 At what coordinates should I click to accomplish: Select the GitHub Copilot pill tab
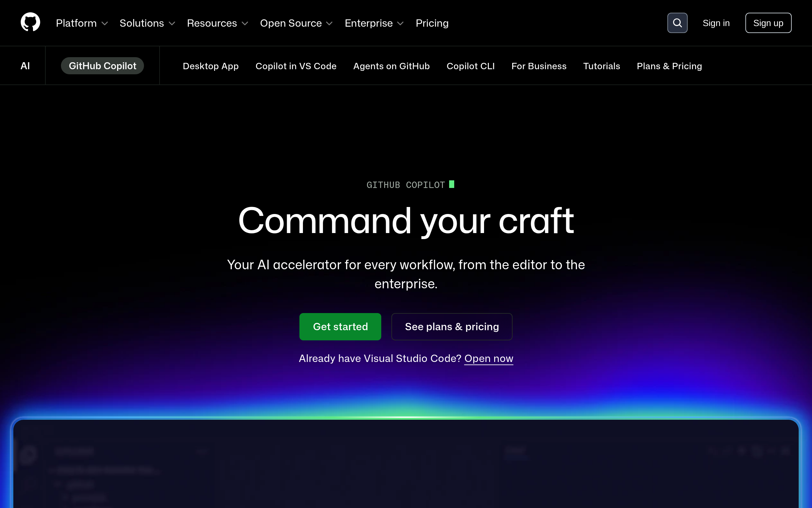click(x=102, y=66)
